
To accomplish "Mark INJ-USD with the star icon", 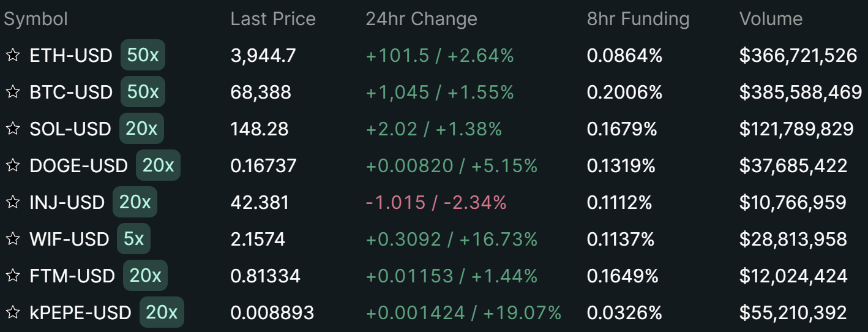I will (x=12, y=202).
